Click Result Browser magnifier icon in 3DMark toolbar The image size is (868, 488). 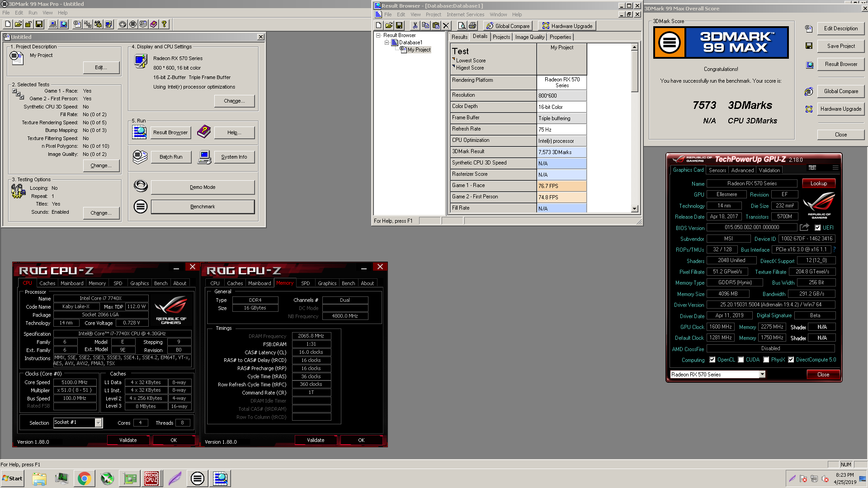click(64, 24)
